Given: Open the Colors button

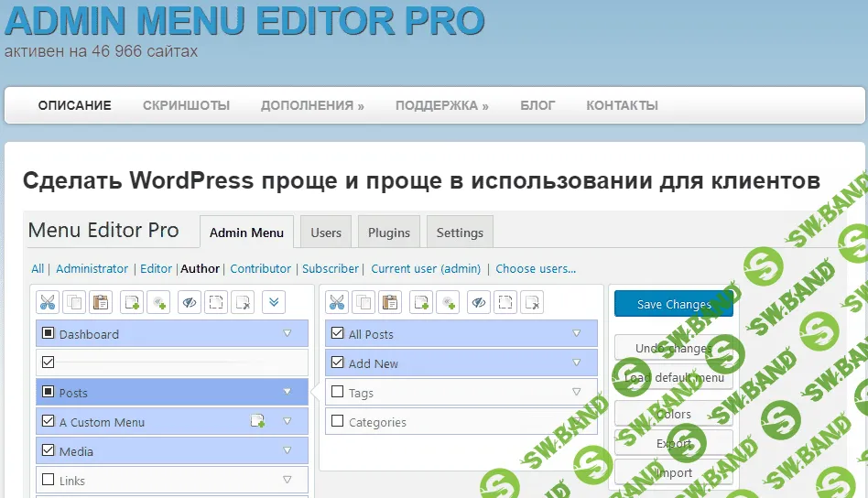Looking at the screenshot, I should (674, 414).
